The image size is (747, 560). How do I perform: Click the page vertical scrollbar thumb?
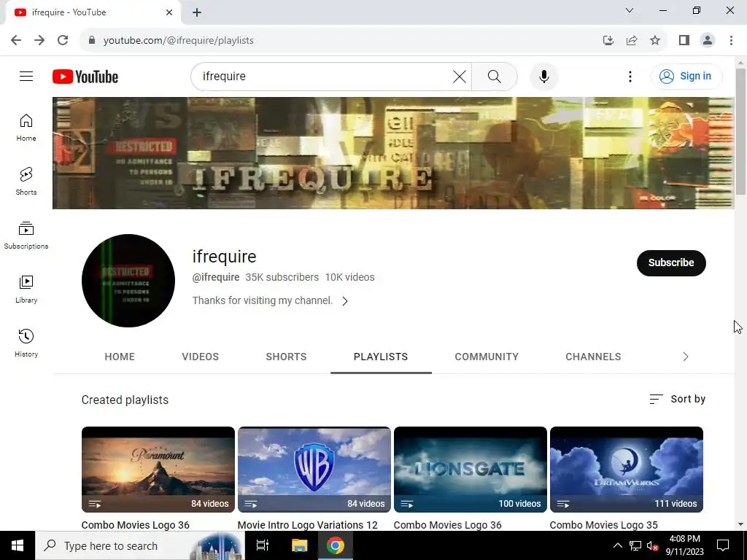[740, 131]
